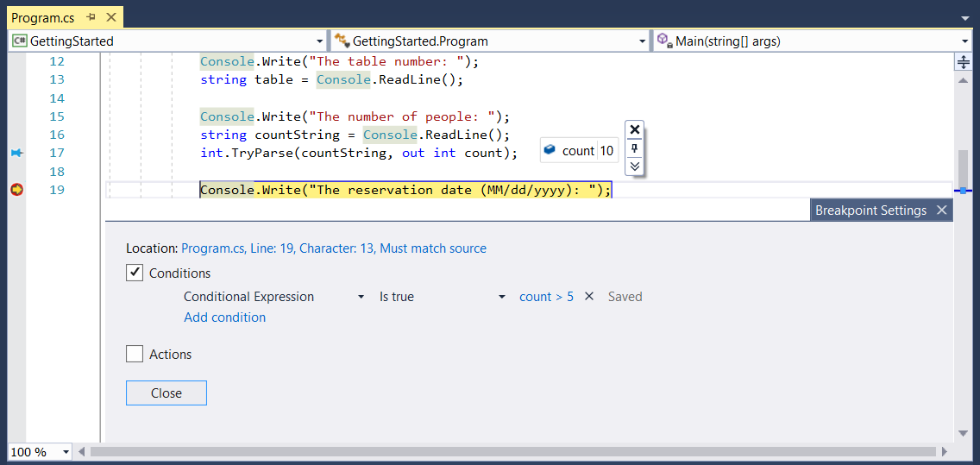
Task: Close the Program.cs tab
Action: (110, 17)
